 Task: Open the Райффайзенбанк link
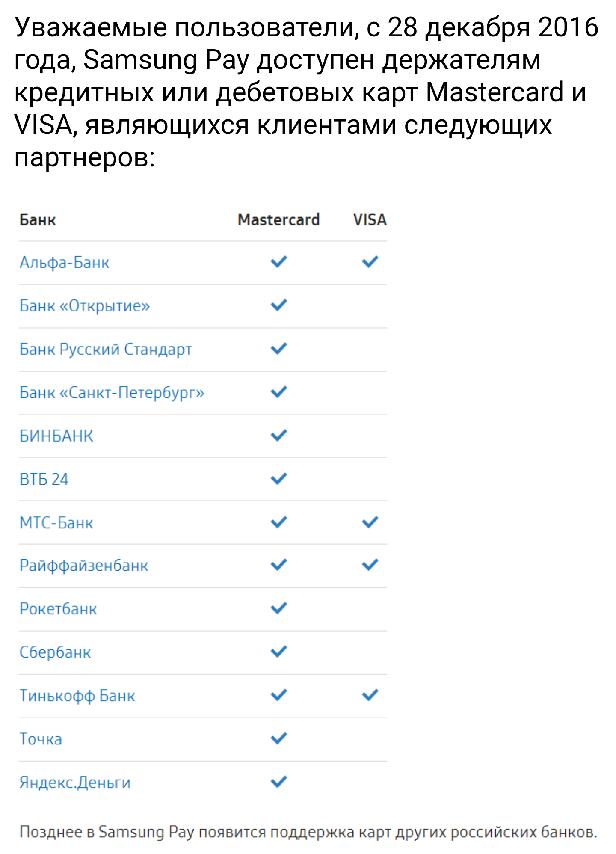point(84,566)
